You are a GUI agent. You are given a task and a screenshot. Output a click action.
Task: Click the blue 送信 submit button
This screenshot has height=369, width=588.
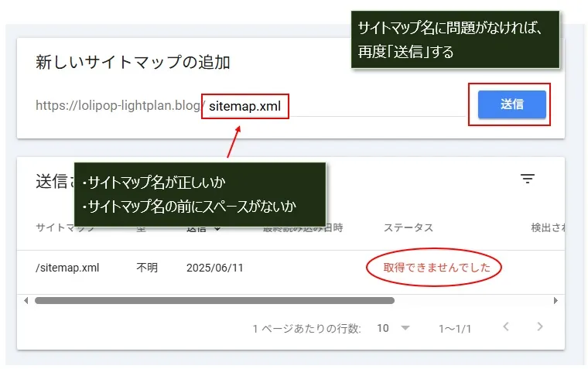click(511, 104)
